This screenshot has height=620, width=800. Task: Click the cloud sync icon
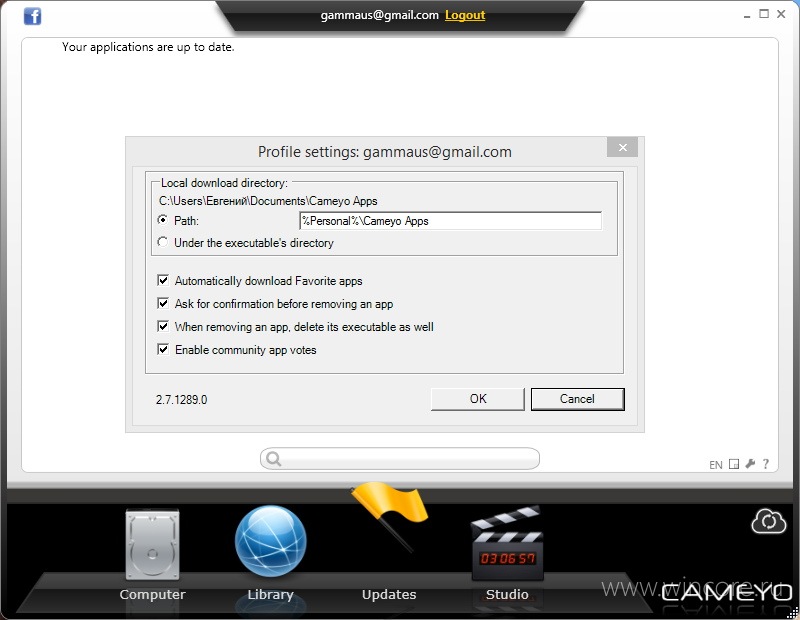point(769,522)
